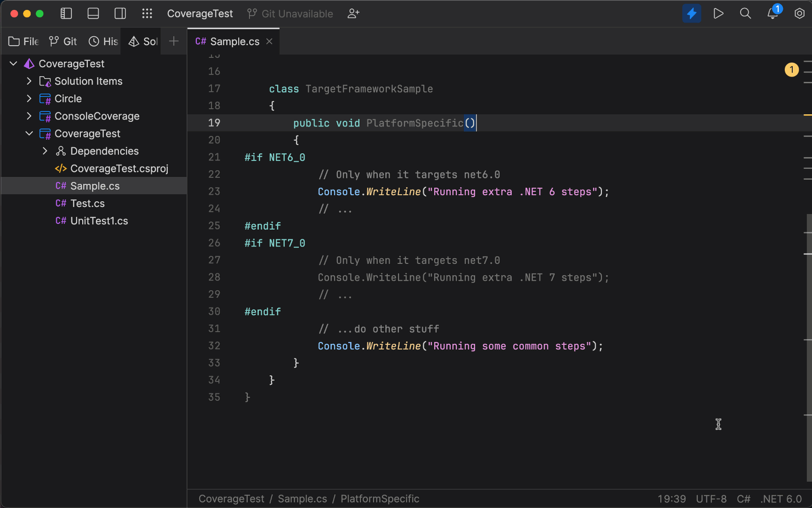812x508 pixels.
Task: Switch to the History sidebar tab
Action: tap(103, 41)
